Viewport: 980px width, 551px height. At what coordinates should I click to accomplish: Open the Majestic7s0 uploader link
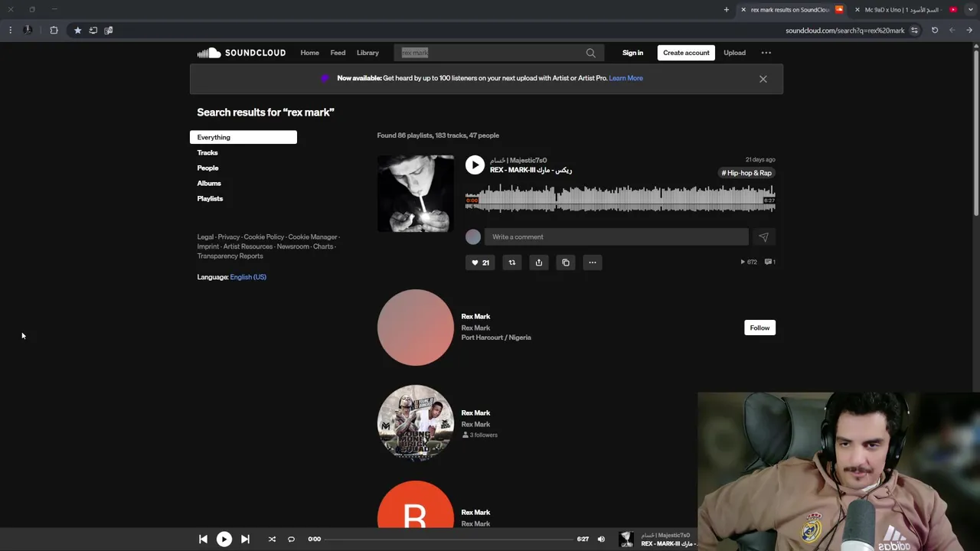(518, 160)
